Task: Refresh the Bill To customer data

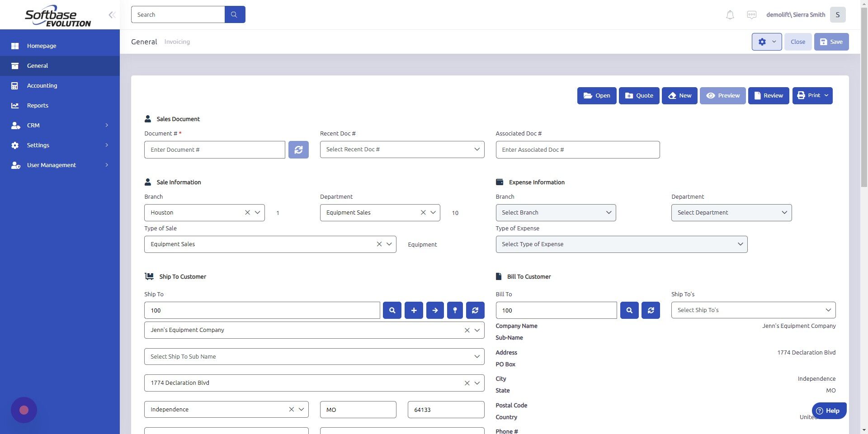Action: click(651, 310)
